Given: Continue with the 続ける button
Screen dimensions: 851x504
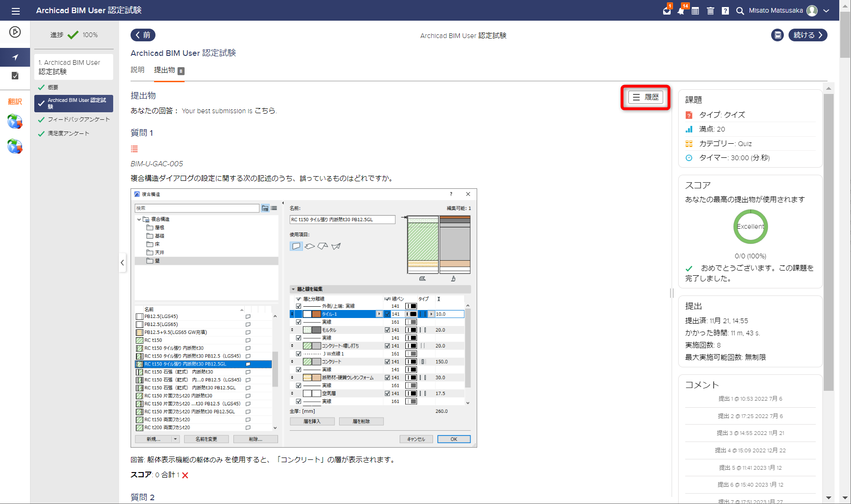Looking at the screenshot, I should pyautogui.click(x=808, y=35).
